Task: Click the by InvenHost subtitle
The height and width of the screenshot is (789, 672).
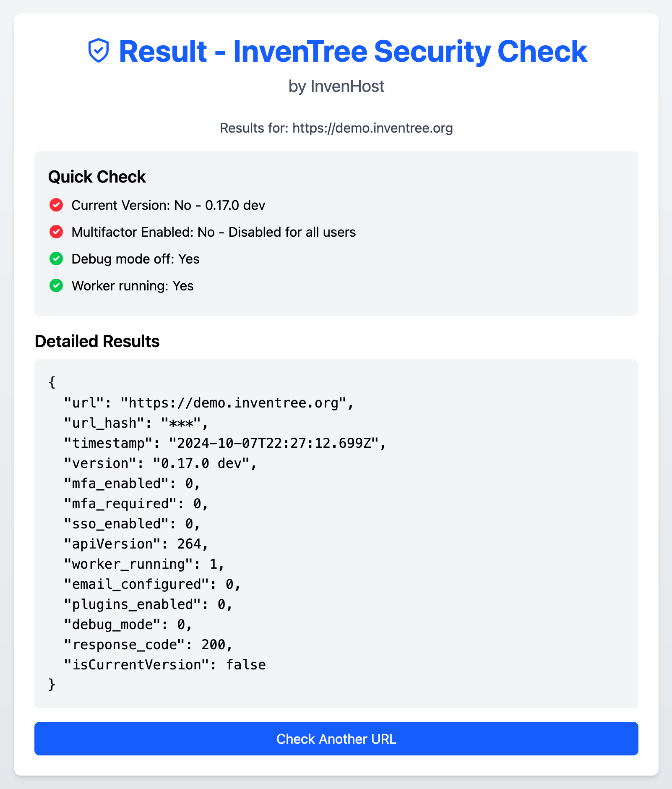Action: tap(336, 86)
